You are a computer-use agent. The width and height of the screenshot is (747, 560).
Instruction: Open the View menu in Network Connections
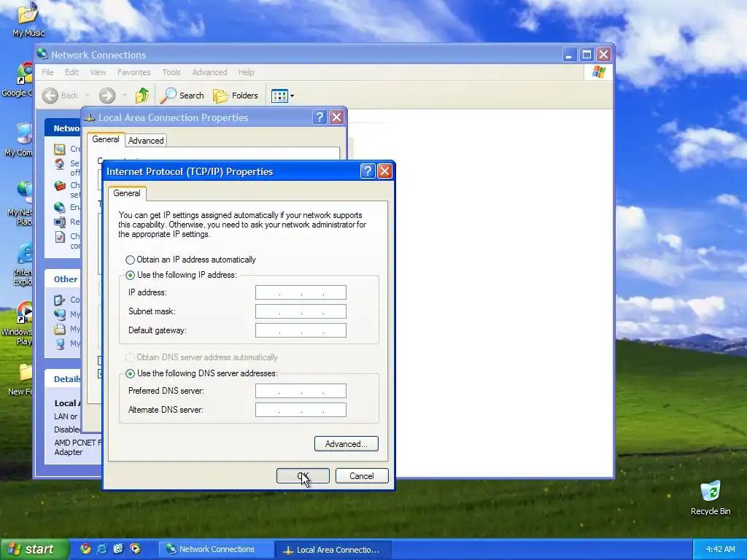click(x=98, y=72)
